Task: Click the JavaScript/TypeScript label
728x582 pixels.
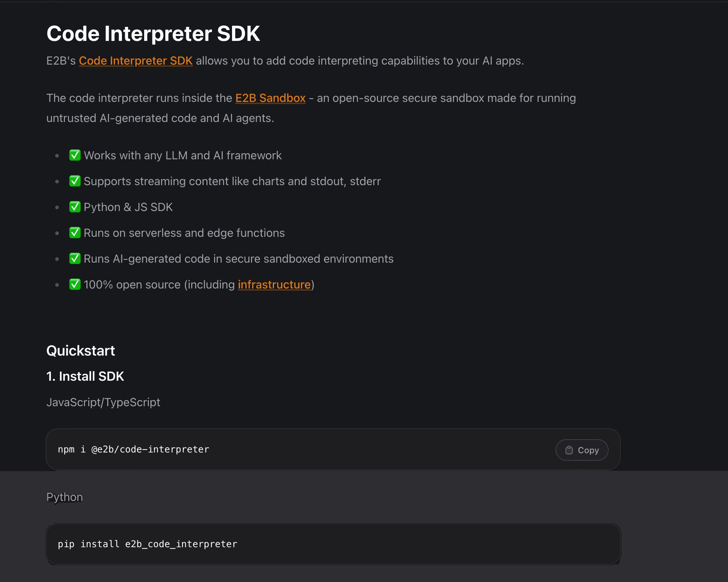Action: point(103,402)
